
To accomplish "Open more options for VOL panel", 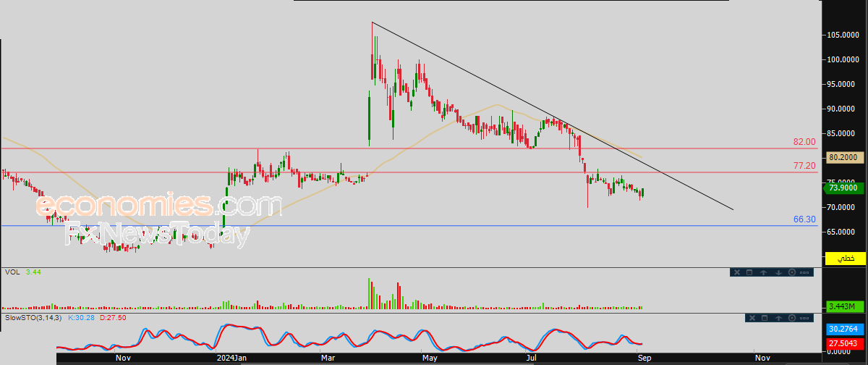I will point(804,272).
